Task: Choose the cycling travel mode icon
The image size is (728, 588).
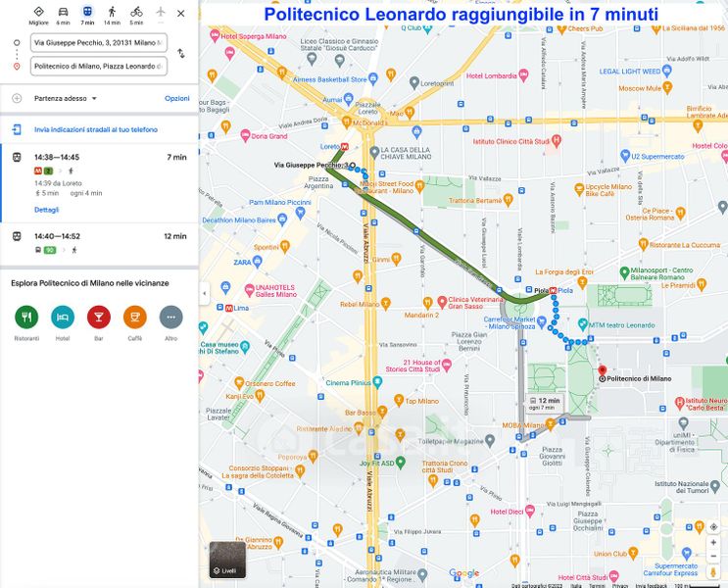Action: [x=136, y=12]
